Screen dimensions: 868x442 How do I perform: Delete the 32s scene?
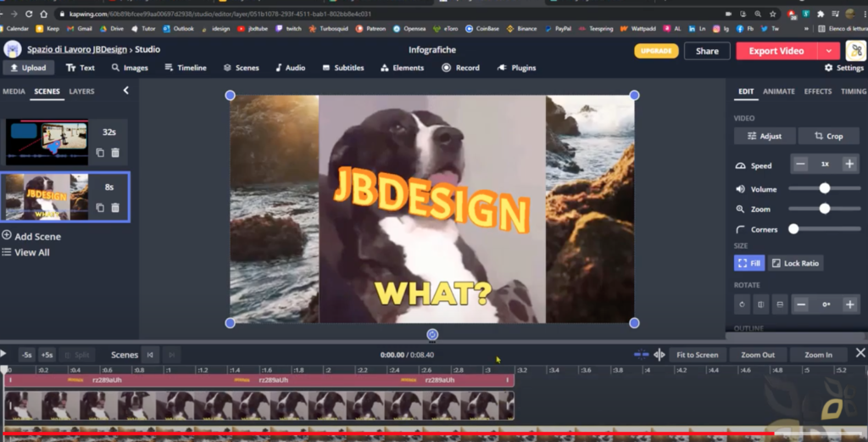tap(115, 153)
